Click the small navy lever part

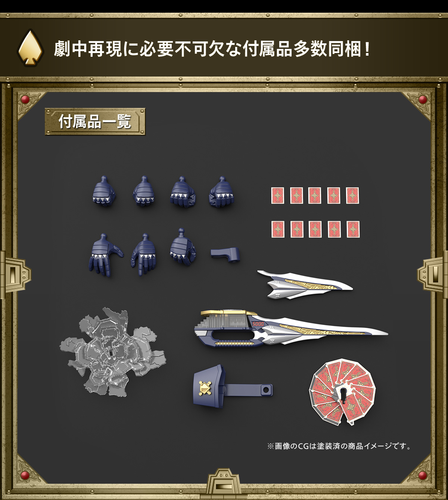[x=225, y=255]
